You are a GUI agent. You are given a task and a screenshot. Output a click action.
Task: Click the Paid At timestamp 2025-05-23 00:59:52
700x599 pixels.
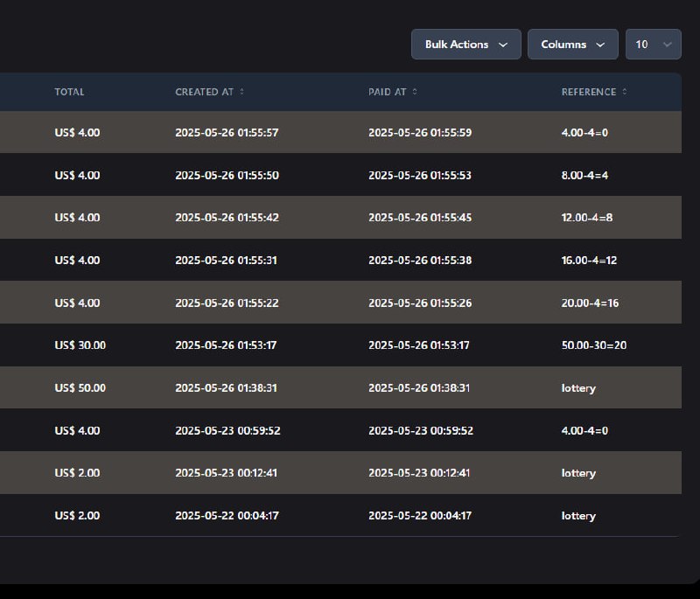[420, 430]
